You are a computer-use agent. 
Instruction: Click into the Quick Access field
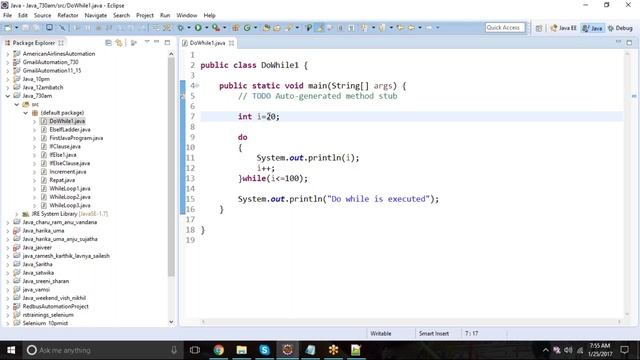(x=505, y=28)
